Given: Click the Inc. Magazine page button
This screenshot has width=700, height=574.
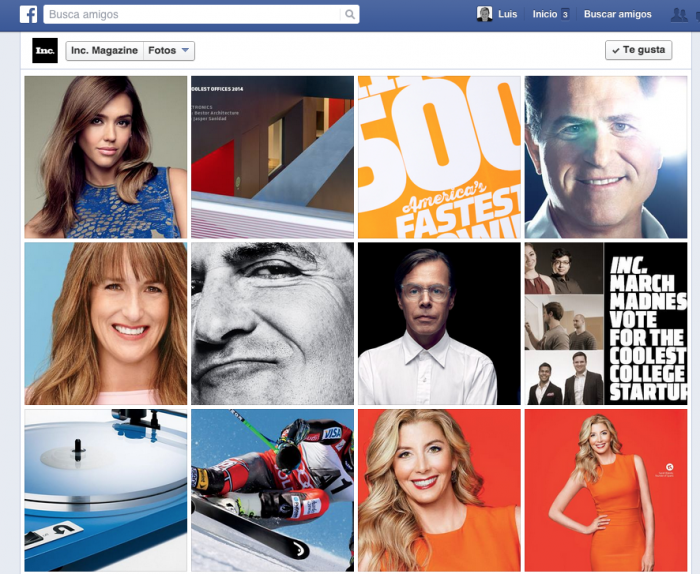Looking at the screenshot, I should coord(104,50).
